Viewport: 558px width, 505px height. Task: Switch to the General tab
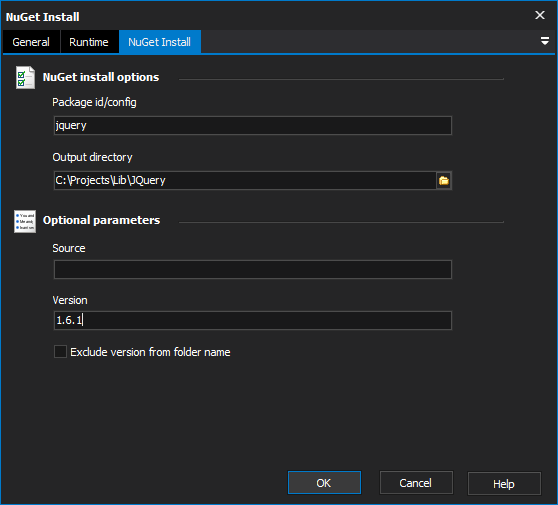tap(31, 42)
